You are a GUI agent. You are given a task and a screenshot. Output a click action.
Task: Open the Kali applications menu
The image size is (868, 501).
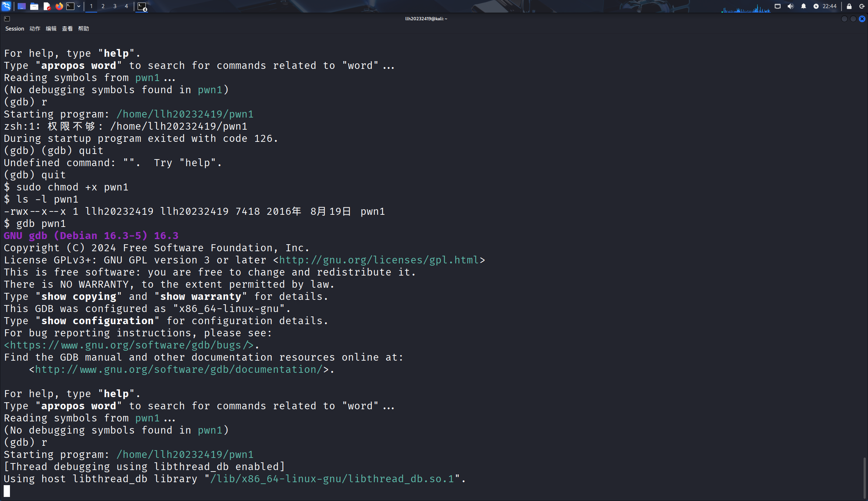[x=6, y=6]
